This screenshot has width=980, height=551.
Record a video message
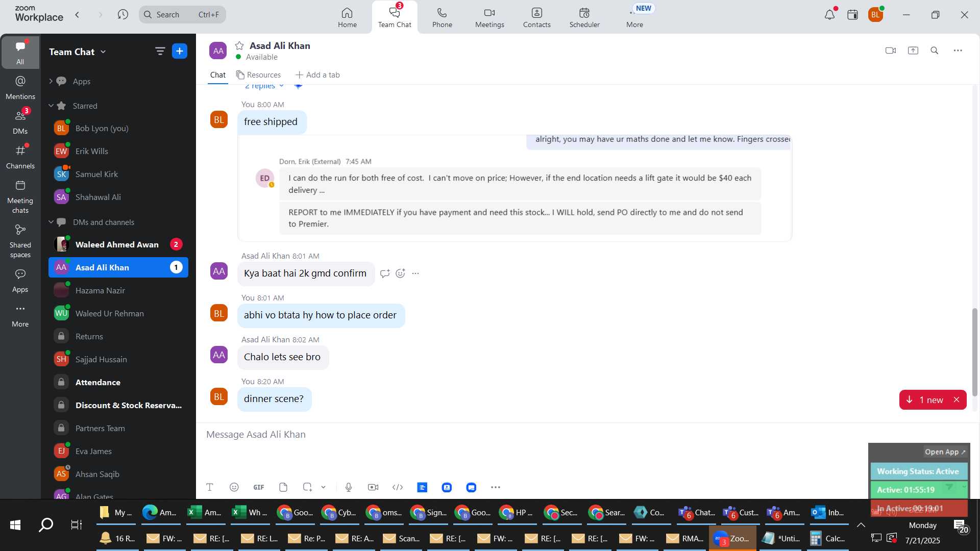[x=373, y=487]
